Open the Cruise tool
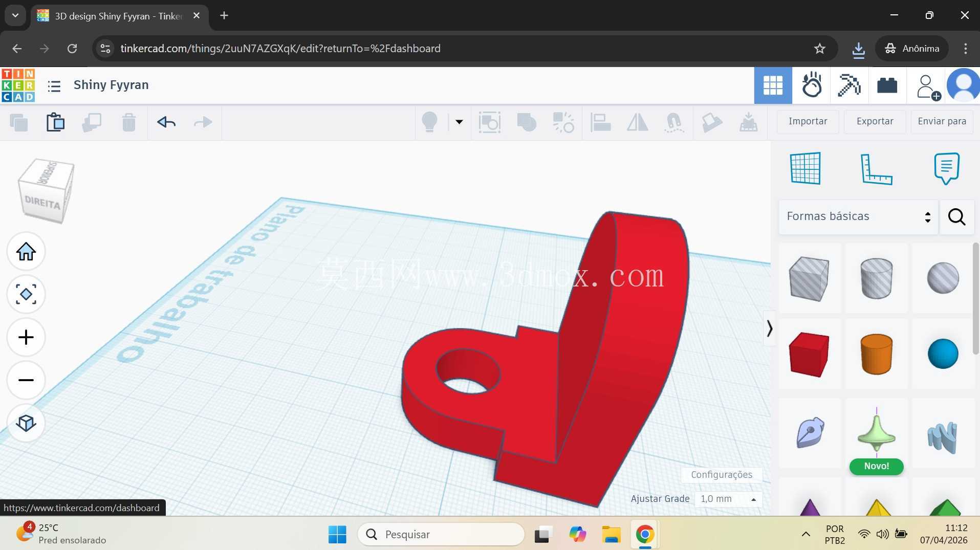 point(674,123)
